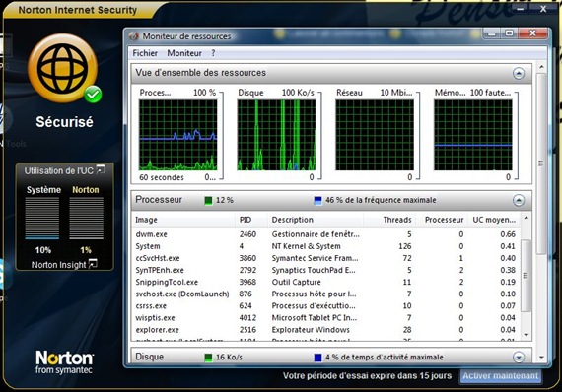Click the green Processeur 12 % legend square
Viewport: 562px width, 392px height.
[x=208, y=201]
